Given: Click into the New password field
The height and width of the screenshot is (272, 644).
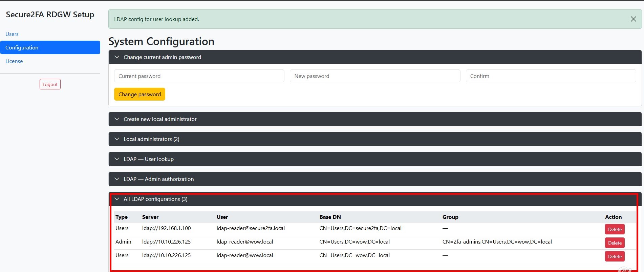Looking at the screenshot, I should tap(375, 76).
